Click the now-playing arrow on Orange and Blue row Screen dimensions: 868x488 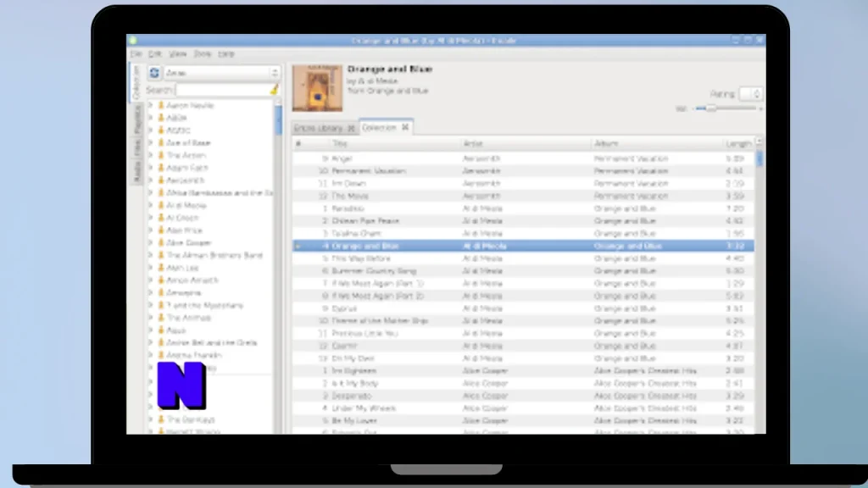tap(298, 246)
